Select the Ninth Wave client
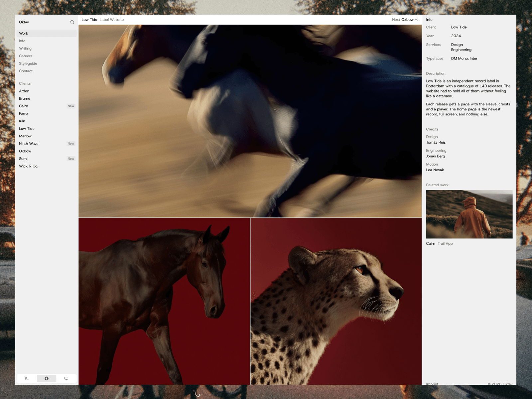The width and height of the screenshot is (532, 399). 47,144
